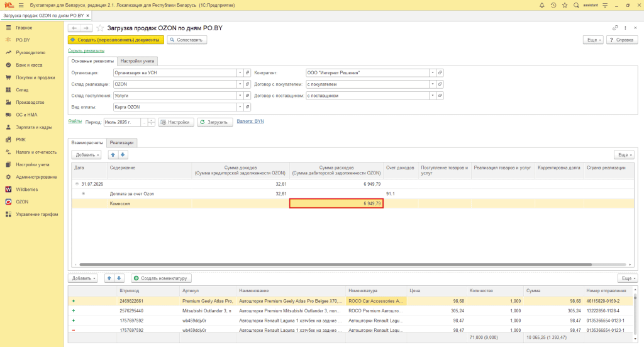644x347 pixels.
Task: Click the Сопоставить button
Action: (187, 40)
